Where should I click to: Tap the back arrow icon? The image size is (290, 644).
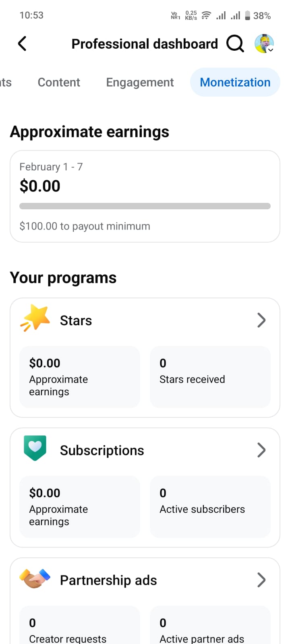click(22, 43)
